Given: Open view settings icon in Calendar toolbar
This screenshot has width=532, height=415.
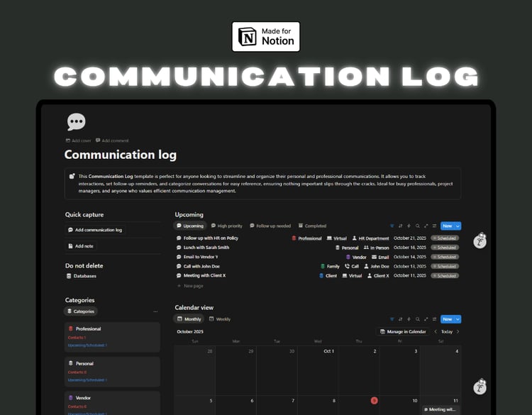Looking at the screenshot, I should tap(434, 319).
